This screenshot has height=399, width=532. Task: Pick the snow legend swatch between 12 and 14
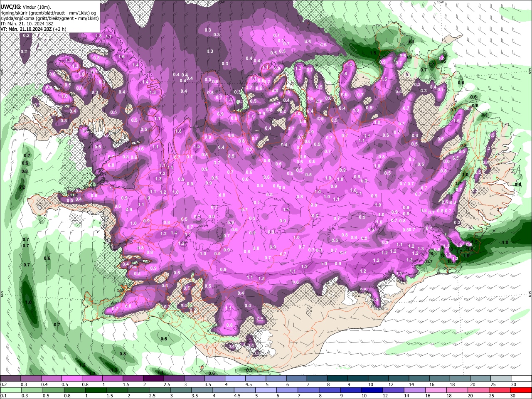[399, 379]
